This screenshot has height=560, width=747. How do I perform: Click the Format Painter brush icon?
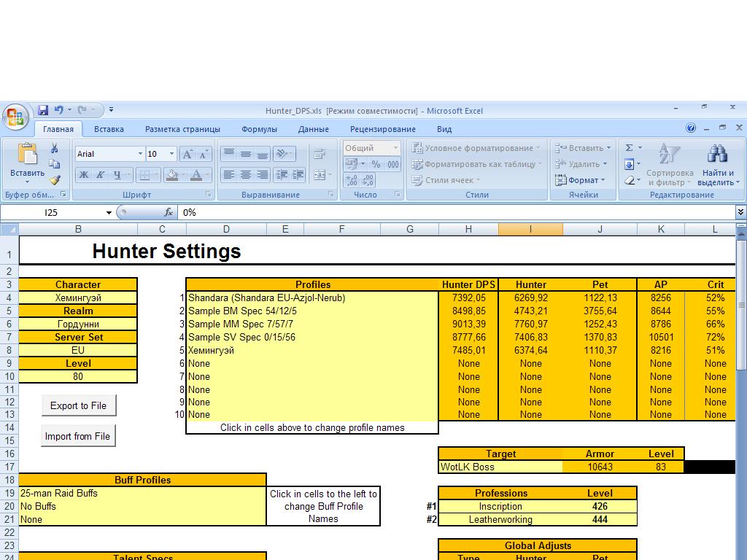click(x=54, y=179)
